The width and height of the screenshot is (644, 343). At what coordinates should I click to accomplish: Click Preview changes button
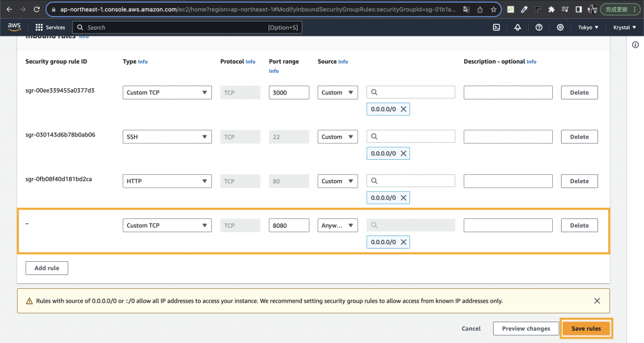tap(526, 329)
